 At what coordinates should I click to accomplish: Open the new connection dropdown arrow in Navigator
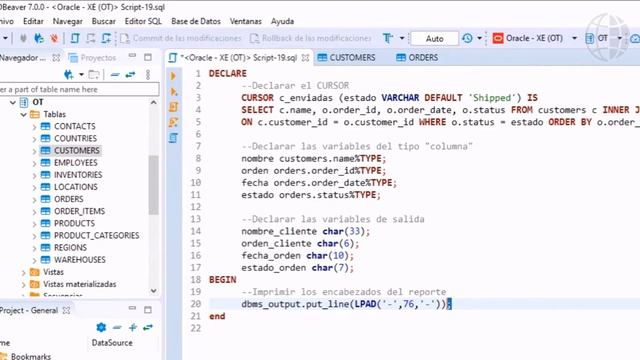pyautogui.click(x=81, y=75)
